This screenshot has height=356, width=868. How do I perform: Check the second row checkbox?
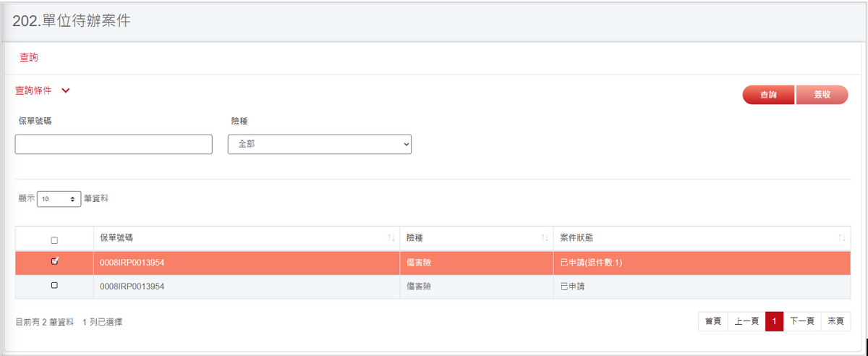[x=54, y=286]
